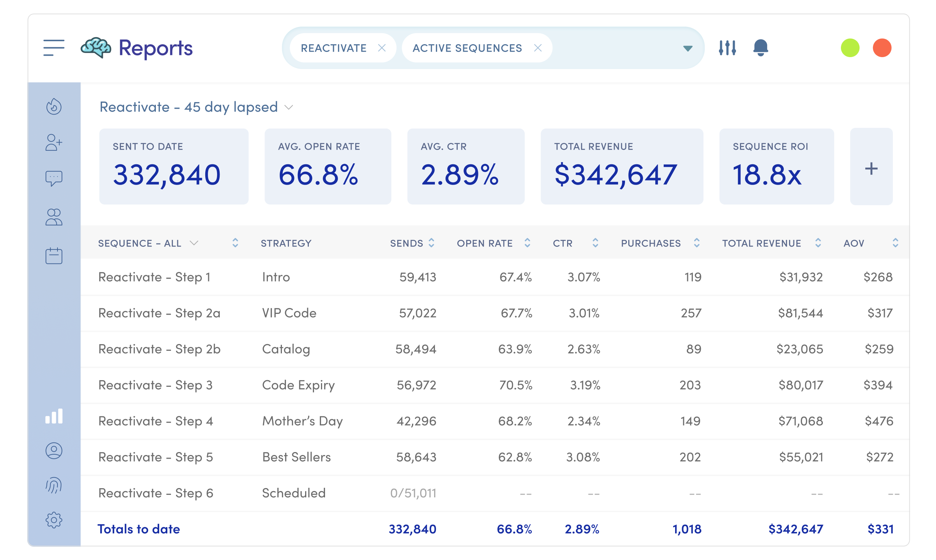
Task: Open the fingerprint icon in sidebar
Action: pyautogui.click(x=53, y=485)
